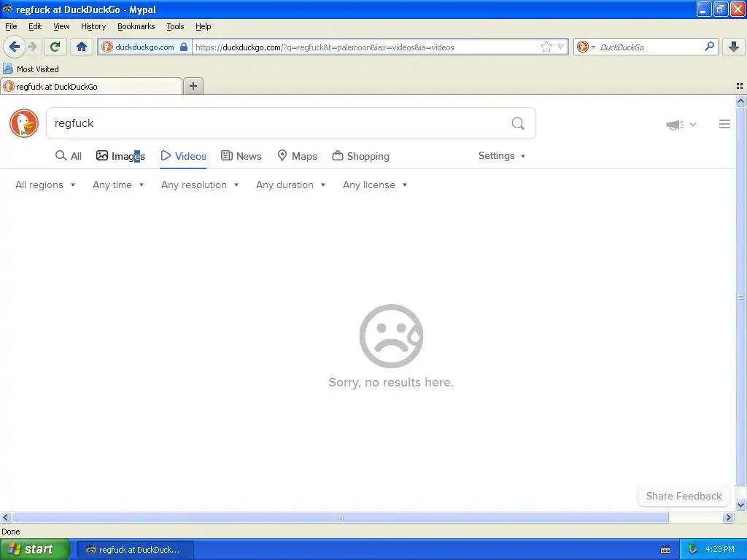
Task: Open the Most Visited bookmarks folder
Action: pyautogui.click(x=31, y=69)
